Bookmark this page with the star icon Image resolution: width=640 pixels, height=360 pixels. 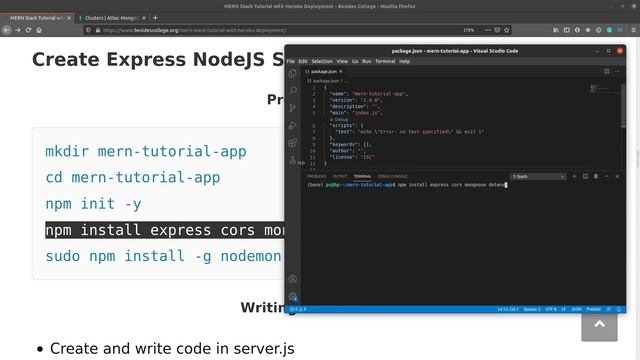point(507,30)
